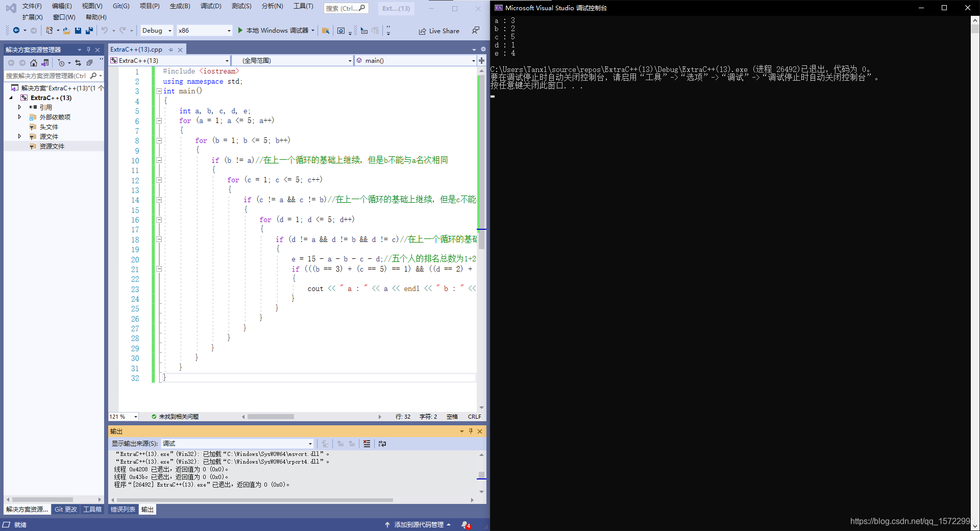Start 本地 Windows 调试器
This screenshot has width=980, height=531.
[273, 31]
